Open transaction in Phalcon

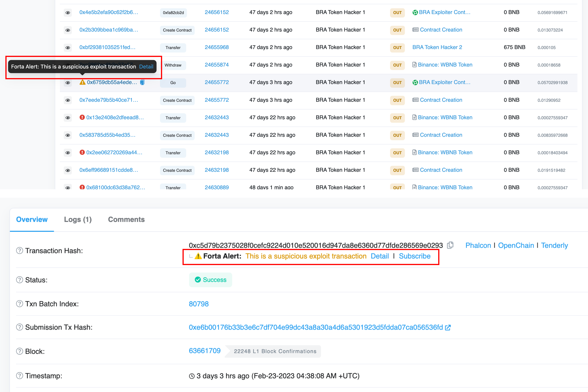(x=478, y=245)
